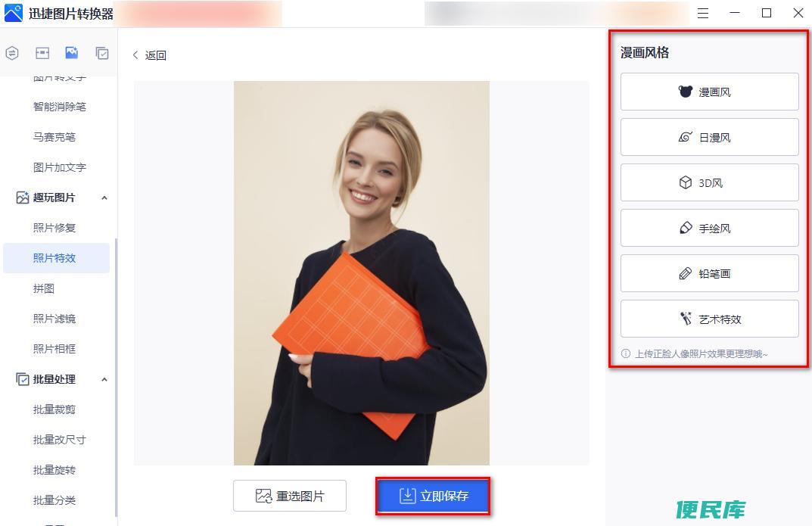Click the sidebar vertical scrollbar
The height and width of the screenshot is (526, 812).
click(x=116, y=378)
